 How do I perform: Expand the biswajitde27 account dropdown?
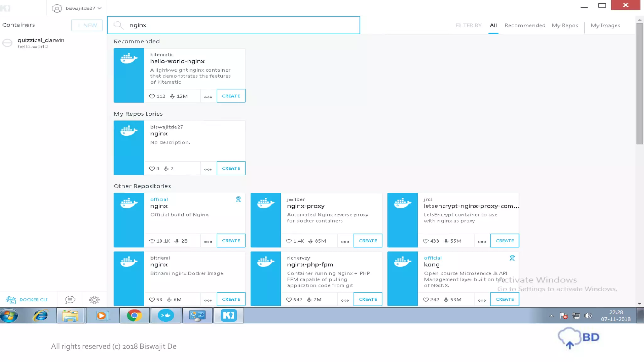click(x=100, y=8)
